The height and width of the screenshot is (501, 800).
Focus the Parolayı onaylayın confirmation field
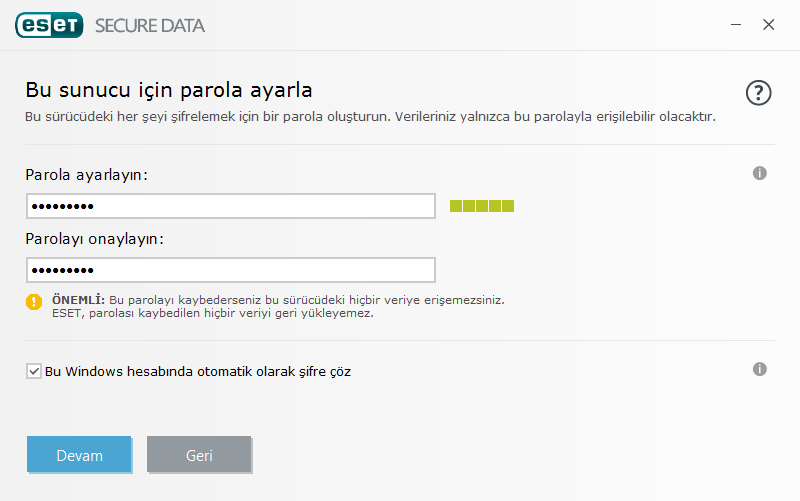click(230, 270)
